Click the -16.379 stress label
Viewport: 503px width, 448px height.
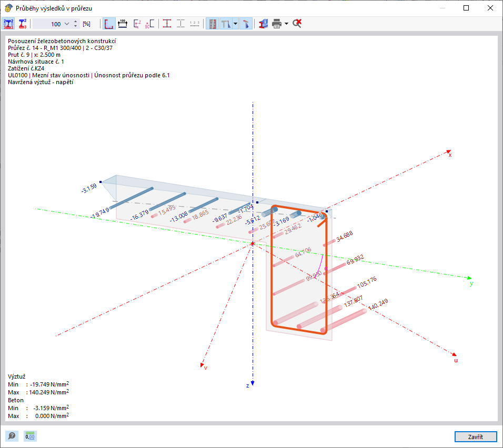[x=139, y=215]
